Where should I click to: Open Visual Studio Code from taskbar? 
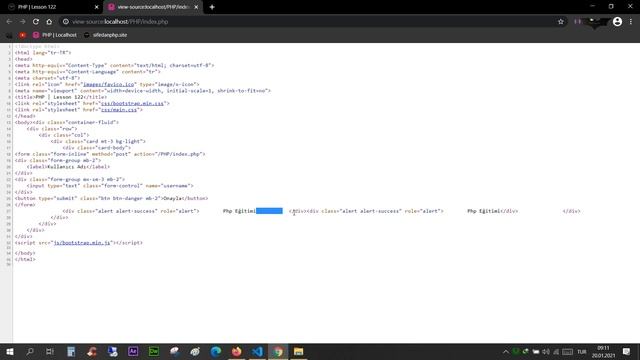[x=257, y=351]
